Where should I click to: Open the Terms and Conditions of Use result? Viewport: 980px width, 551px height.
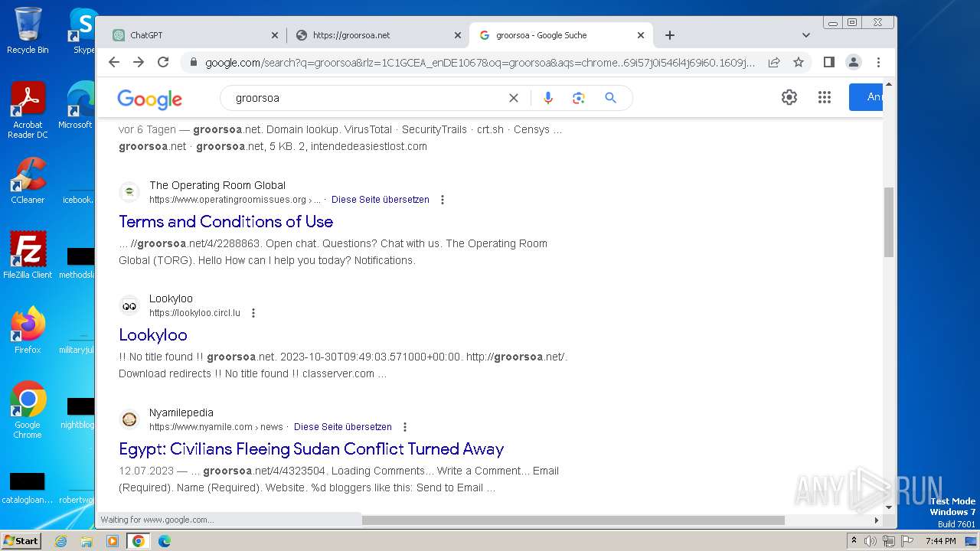[226, 221]
